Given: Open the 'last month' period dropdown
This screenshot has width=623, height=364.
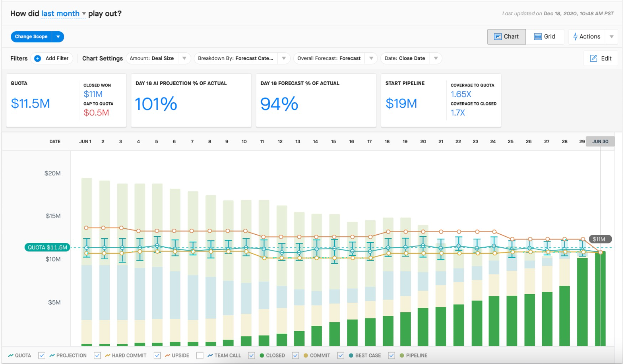Looking at the screenshot, I should point(63,14).
